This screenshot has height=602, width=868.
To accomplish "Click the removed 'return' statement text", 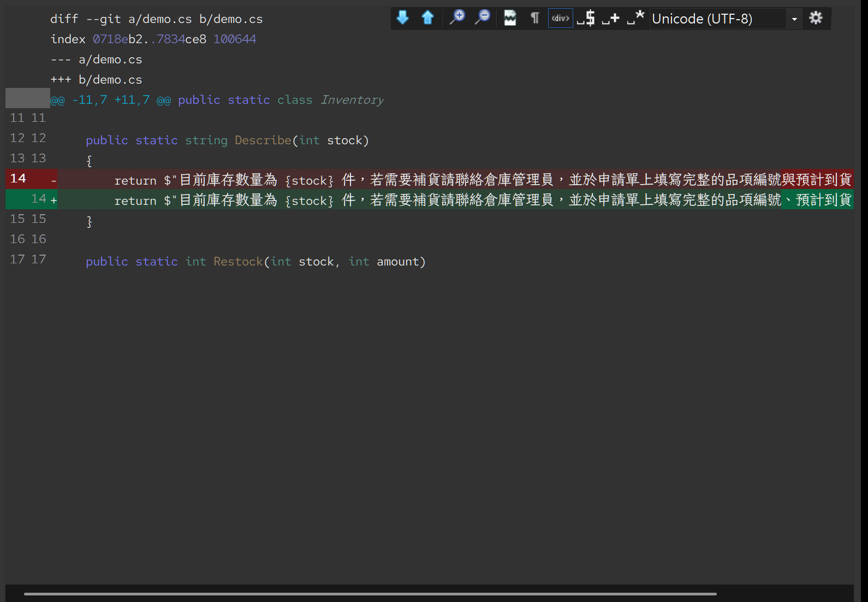I will pyautogui.click(x=135, y=180).
